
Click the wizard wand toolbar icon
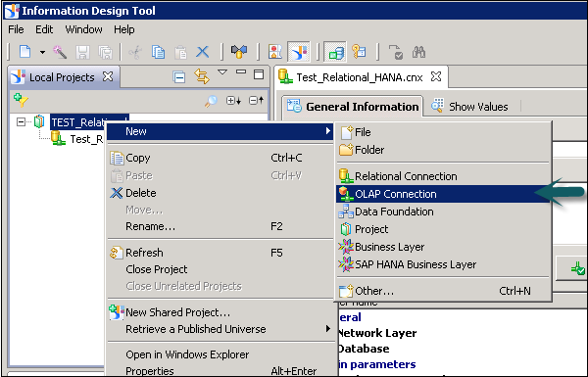tap(60, 52)
